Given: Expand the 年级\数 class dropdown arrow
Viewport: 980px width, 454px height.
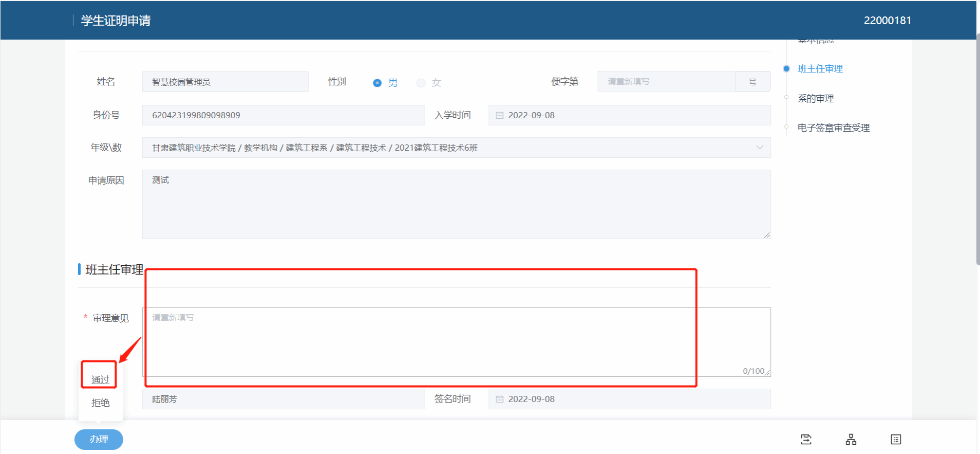Looking at the screenshot, I should click(759, 148).
